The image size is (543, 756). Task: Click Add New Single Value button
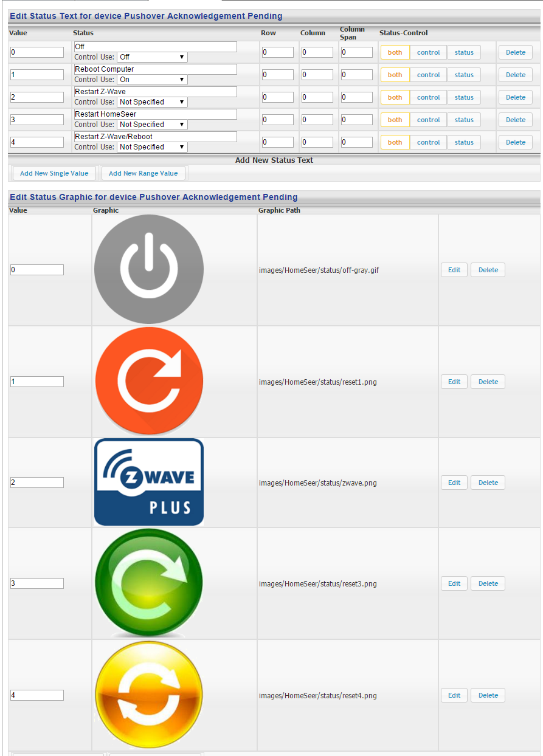(x=54, y=173)
